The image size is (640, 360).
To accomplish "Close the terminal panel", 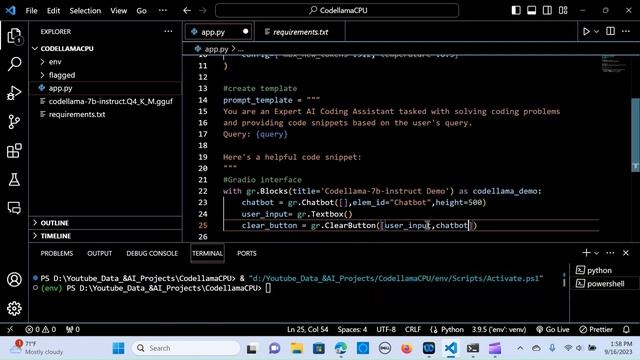I will pos(626,253).
